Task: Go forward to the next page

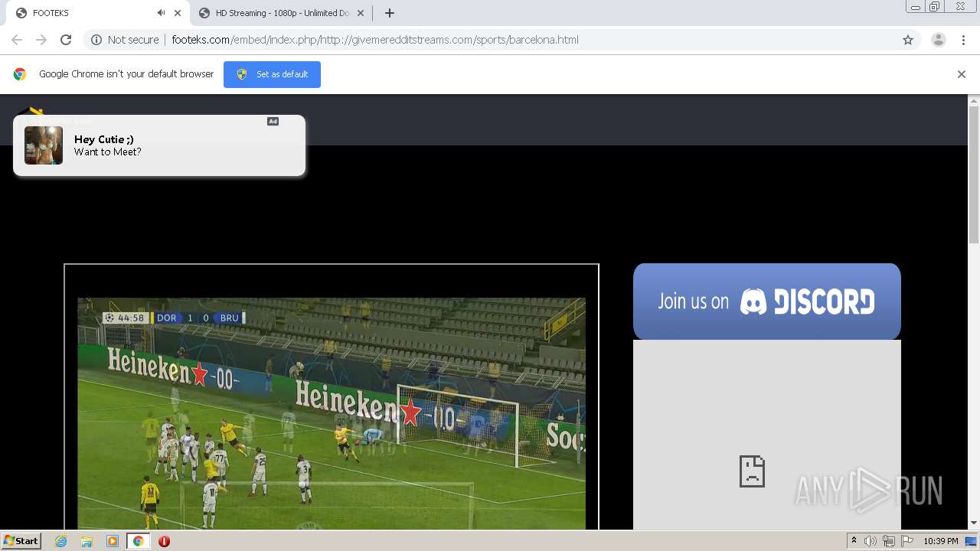Action: point(41,40)
